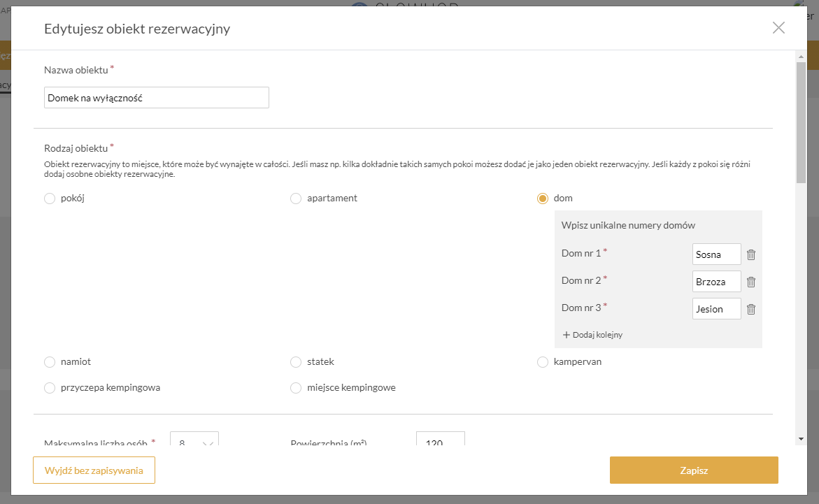Click Wyjdź bez zapisywania button
The height and width of the screenshot is (504, 819).
tap(94, 470)
